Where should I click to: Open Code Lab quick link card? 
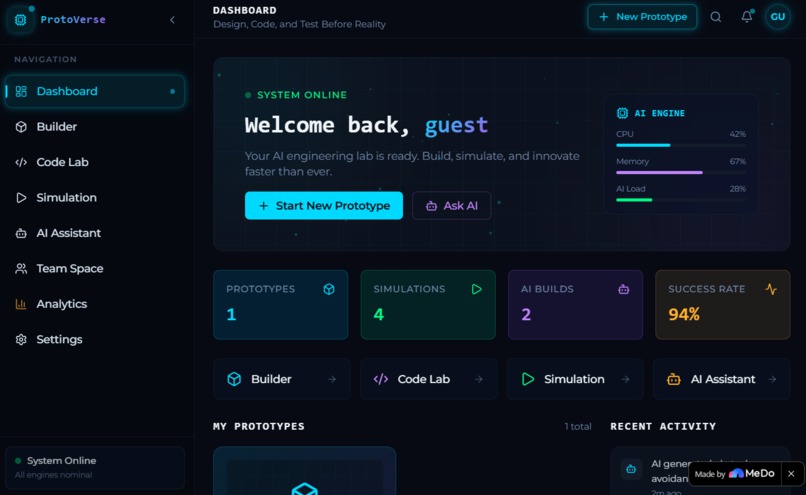(x=429, y=379)
